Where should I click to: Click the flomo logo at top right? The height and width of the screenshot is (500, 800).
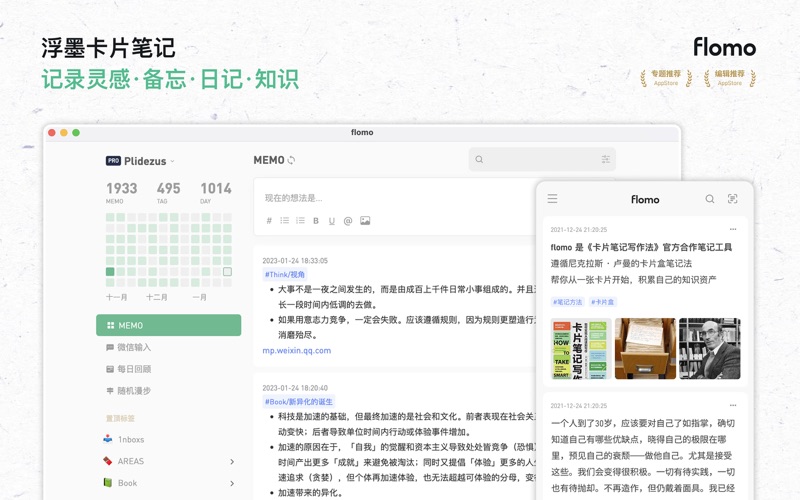point(724,47)
